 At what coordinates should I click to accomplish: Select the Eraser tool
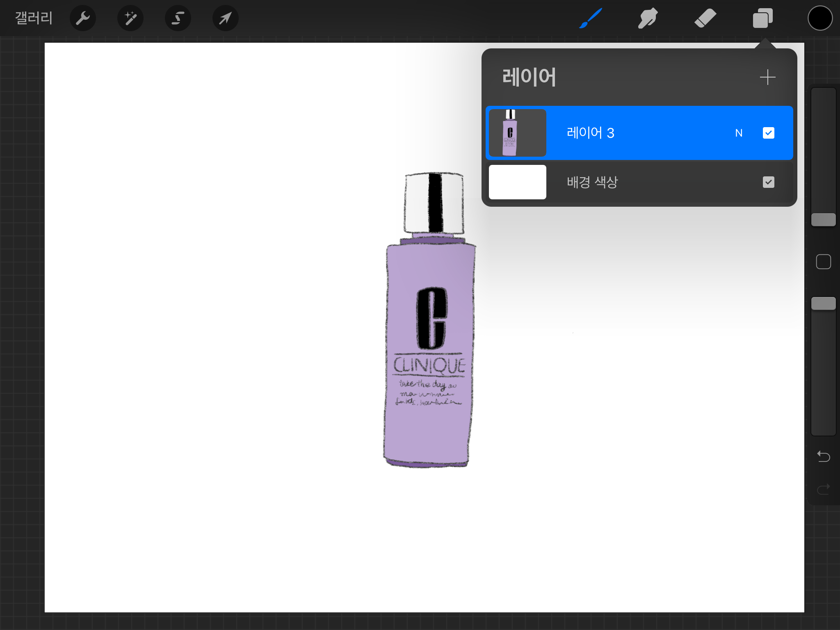pyautogui.click(x=705, y=18)
